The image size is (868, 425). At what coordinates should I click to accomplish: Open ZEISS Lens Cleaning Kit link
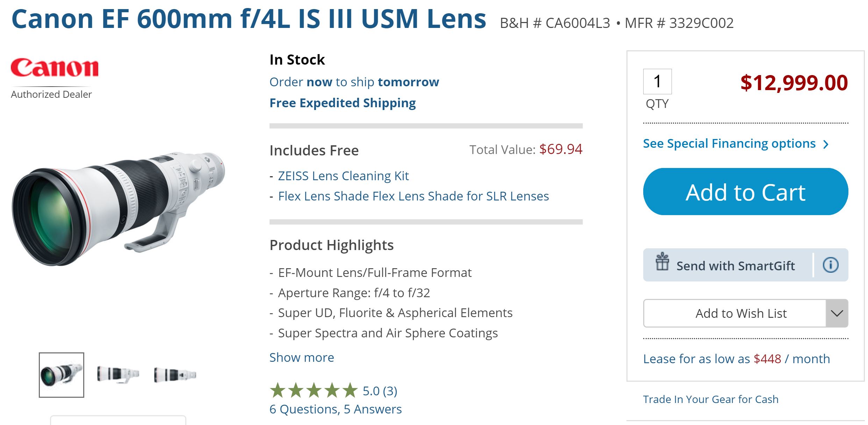(343, 176)
